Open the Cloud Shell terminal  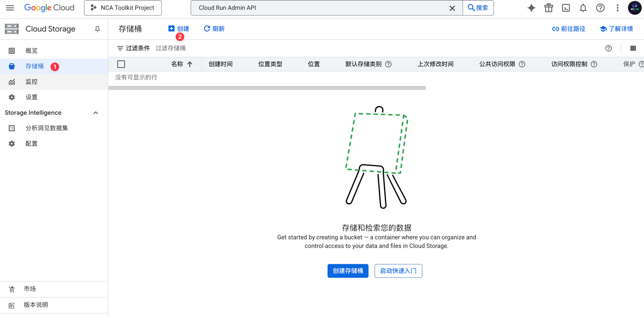(566, 7)
